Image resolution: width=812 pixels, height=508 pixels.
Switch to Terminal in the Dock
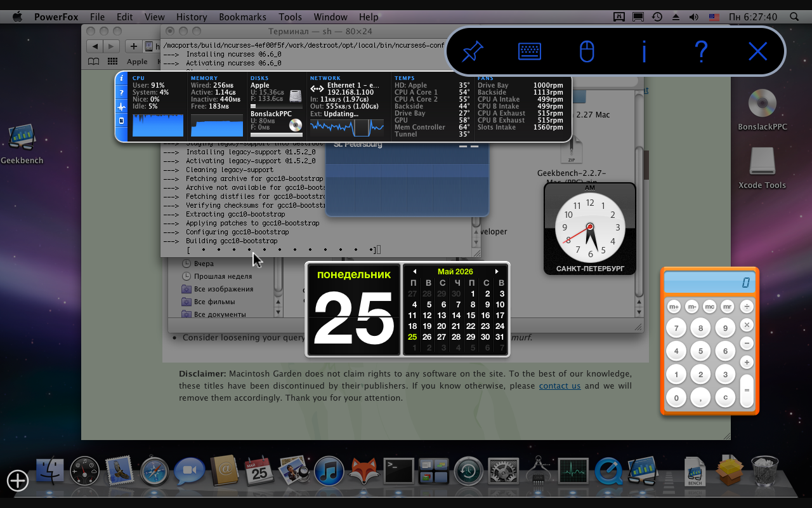[x=398, y=472]
